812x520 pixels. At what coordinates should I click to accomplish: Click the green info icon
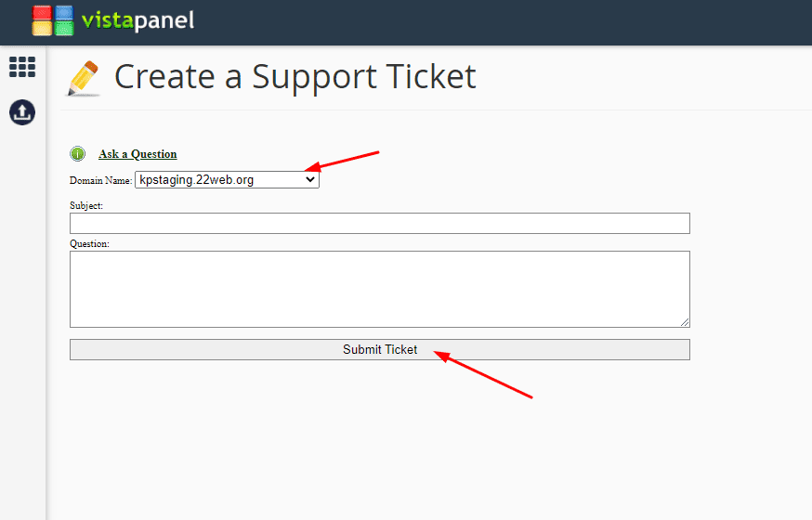click(78, 153)
